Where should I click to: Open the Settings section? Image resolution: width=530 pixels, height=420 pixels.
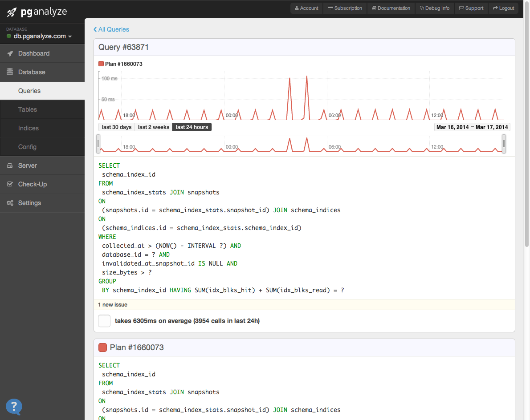(x=42, y=203)
